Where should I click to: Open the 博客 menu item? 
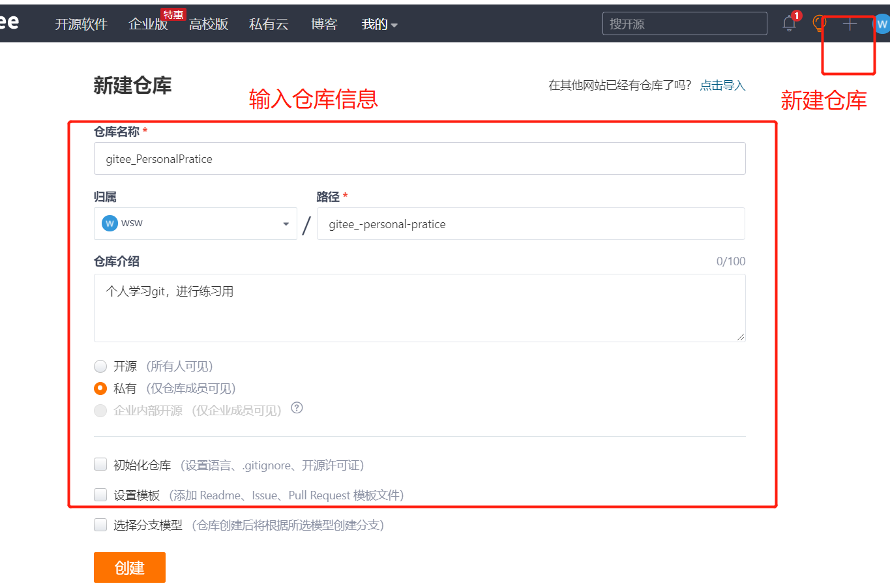tap(324, 24)
